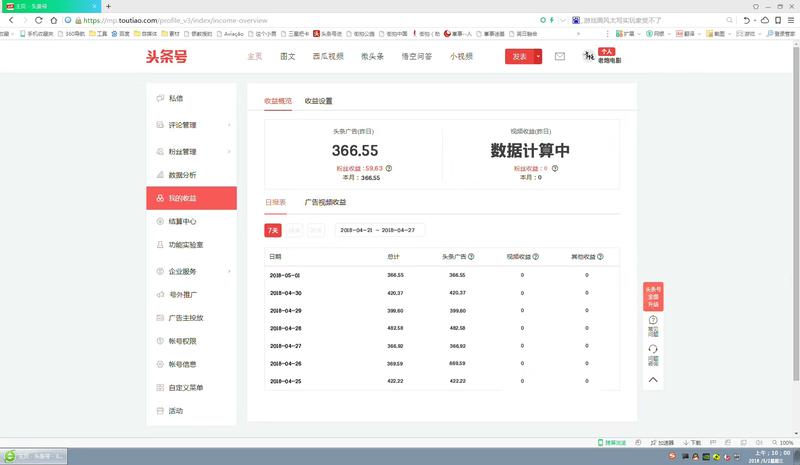Click the 100% zoom level indicator
The height and width of the screenshot is (465, 800).
(783, 443)
